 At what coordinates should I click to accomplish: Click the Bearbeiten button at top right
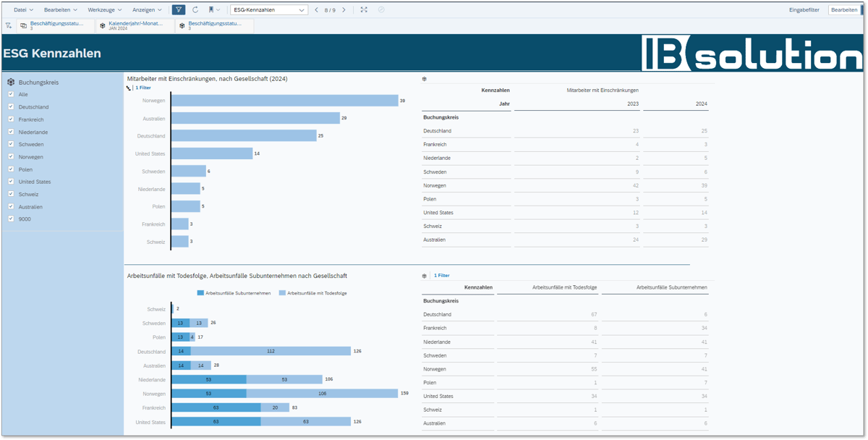(844, 10)
